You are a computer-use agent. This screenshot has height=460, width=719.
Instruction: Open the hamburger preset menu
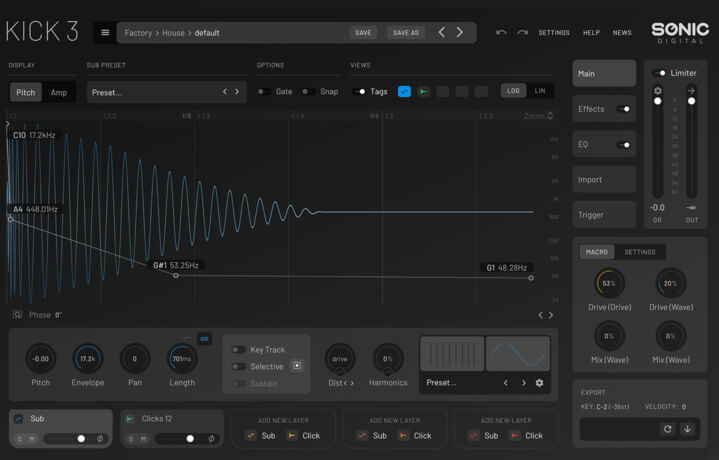[x=105, y=33]
